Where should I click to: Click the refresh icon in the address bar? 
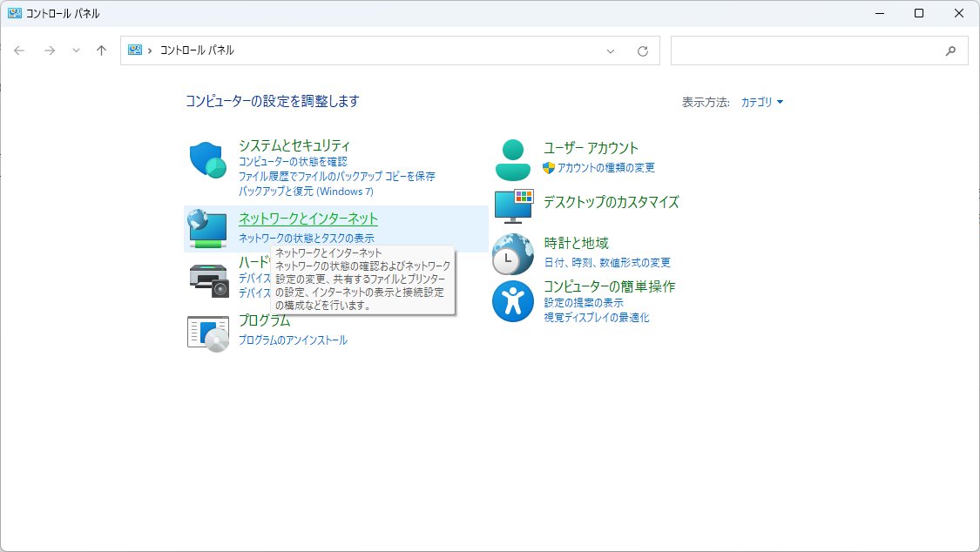click(644, 50)
